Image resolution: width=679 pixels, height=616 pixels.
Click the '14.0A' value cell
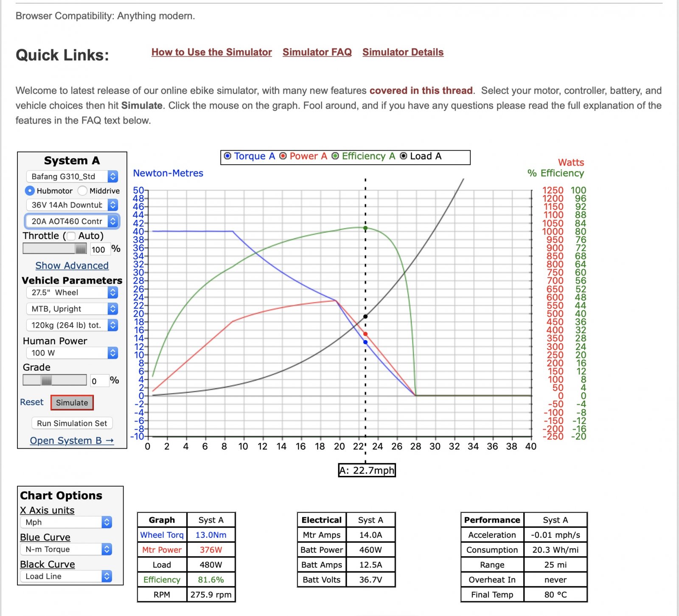click(x=370, y=535)
